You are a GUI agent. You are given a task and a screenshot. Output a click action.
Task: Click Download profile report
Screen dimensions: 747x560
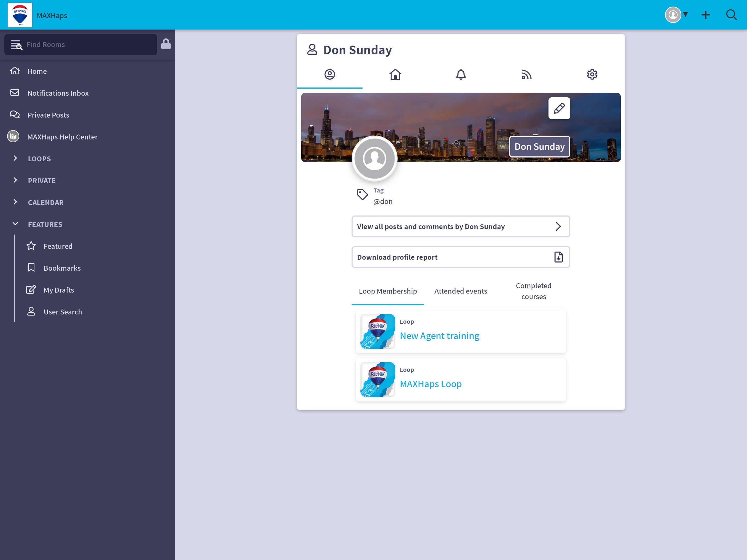(461, 257)
